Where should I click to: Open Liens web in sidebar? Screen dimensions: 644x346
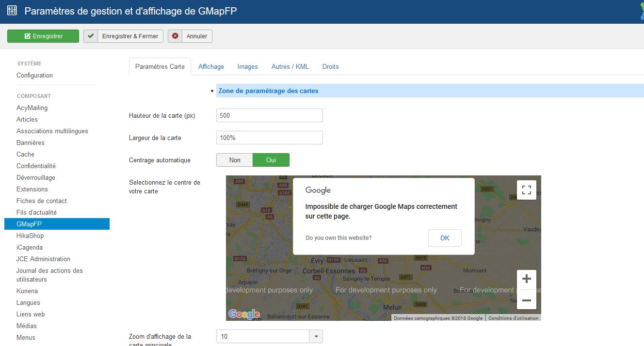click(x=31, y=314)
